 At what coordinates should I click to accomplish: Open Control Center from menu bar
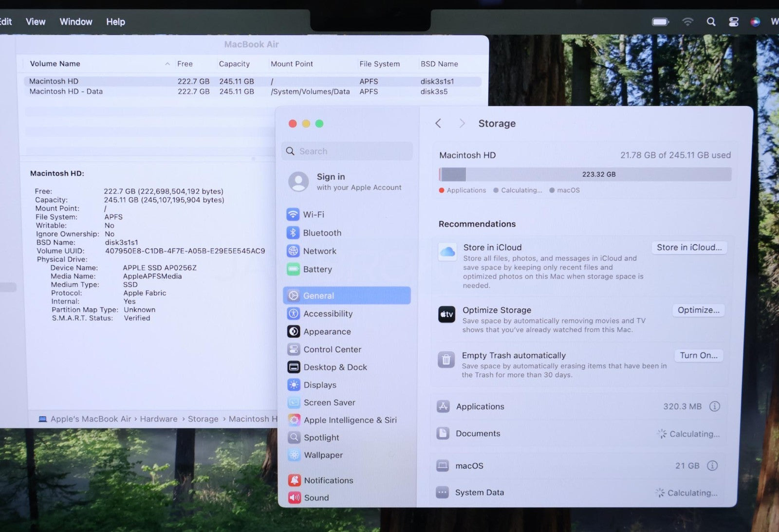(734, 22)
